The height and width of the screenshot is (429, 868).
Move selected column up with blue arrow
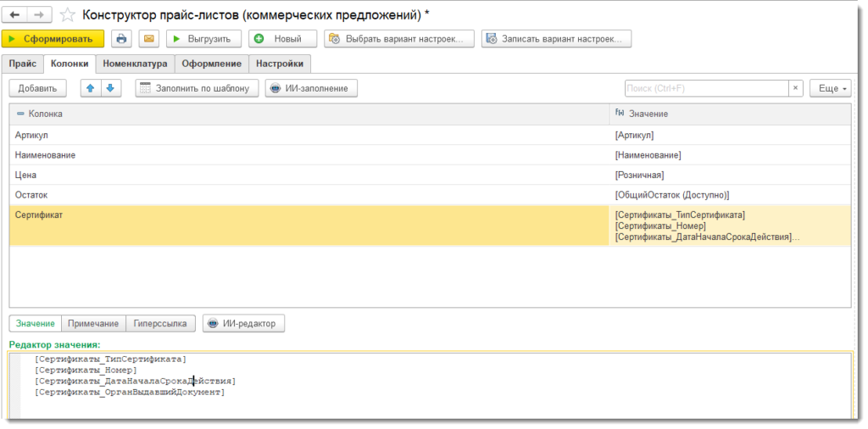[x=91, y=88]
